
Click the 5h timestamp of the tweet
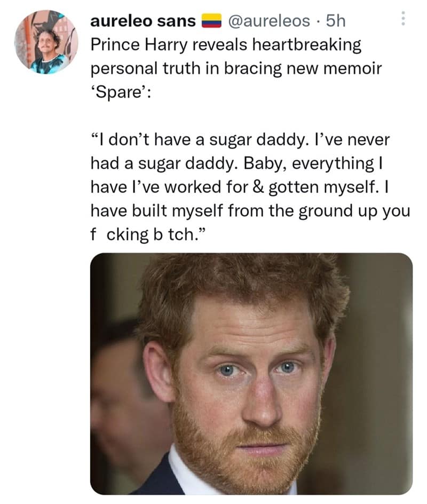[x=336, y=21]
